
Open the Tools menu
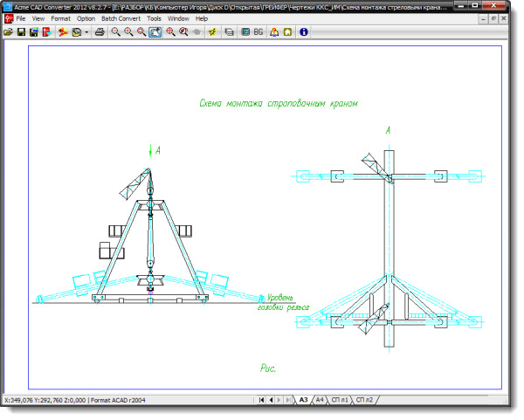click(154, 18)
